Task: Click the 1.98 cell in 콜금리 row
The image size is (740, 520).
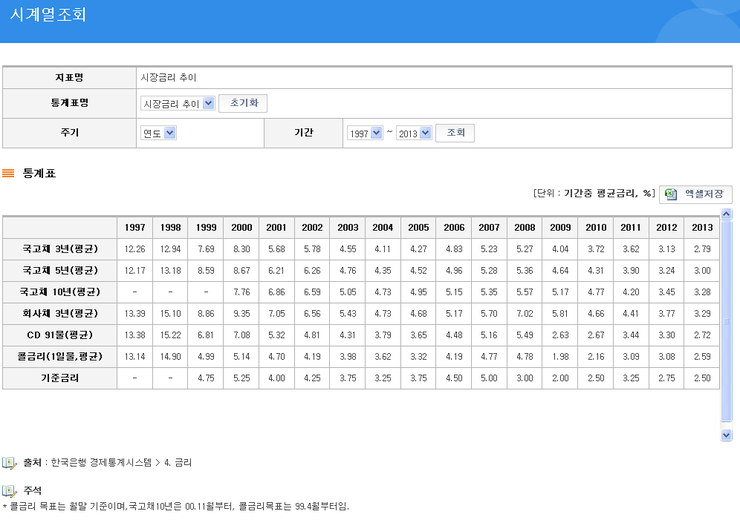Action: [x=560, y=356]
